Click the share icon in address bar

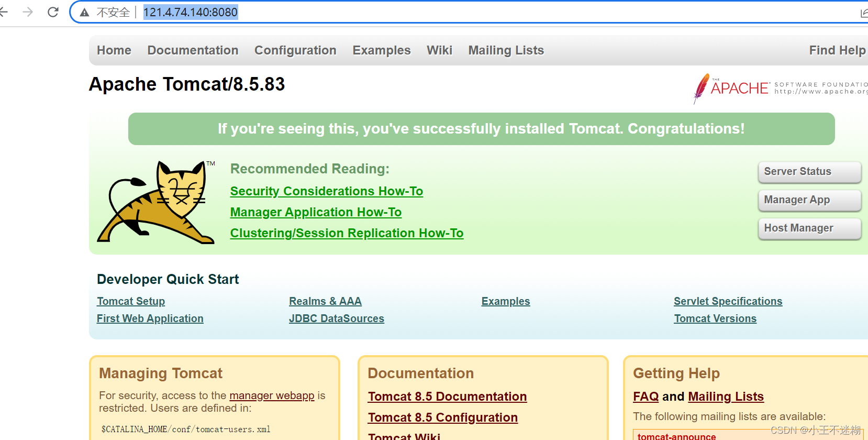pos(864,13)
